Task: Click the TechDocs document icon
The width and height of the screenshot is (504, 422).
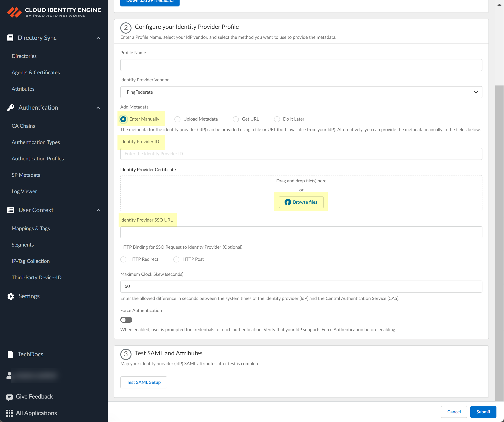Action: 10,354
